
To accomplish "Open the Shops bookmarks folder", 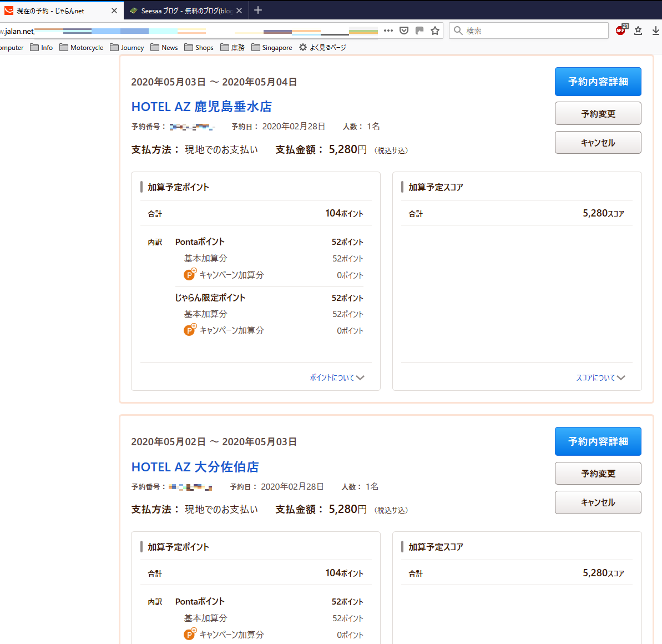I will click(199, 48).
